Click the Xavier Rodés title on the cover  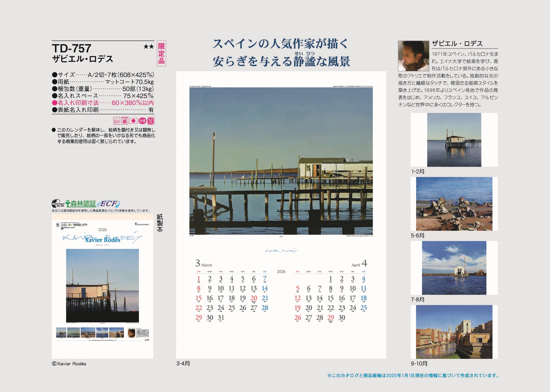tap(102, 240)
